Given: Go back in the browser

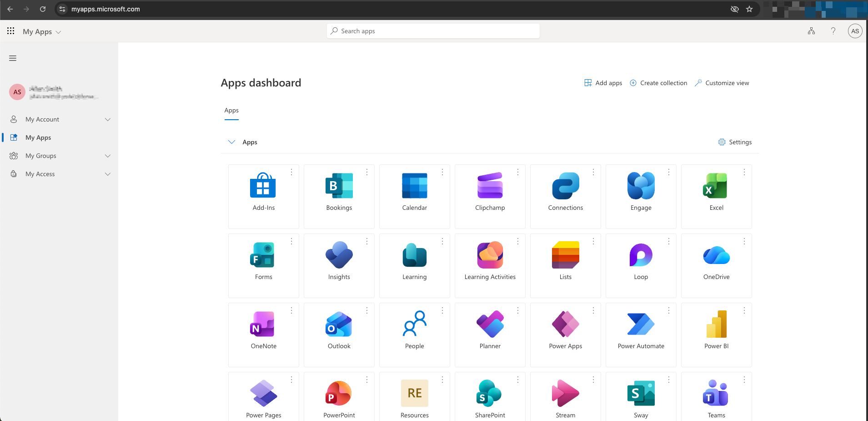Looking at the screenshot, I should 10,9.
